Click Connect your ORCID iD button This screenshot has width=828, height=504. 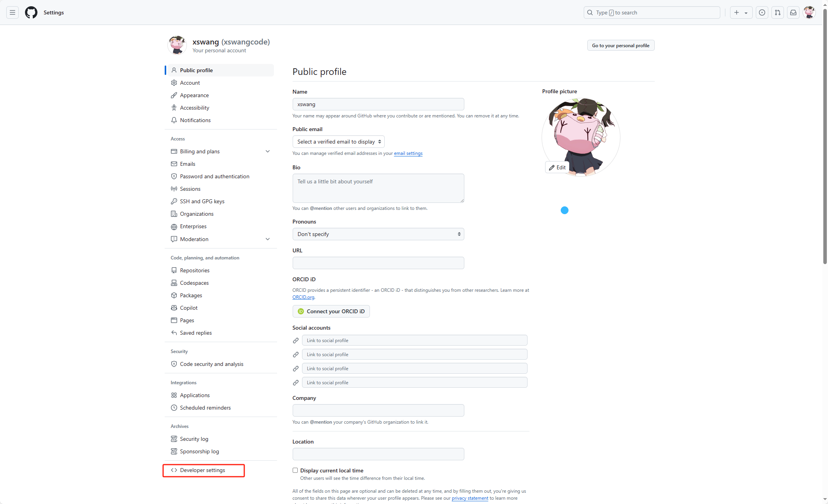click(331, 311)
